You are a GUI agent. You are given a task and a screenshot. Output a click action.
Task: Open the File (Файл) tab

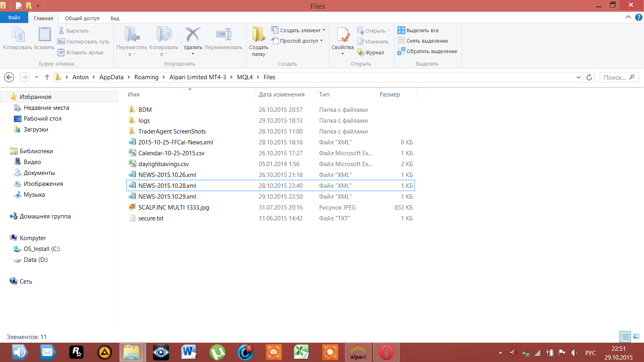(14, 18)
